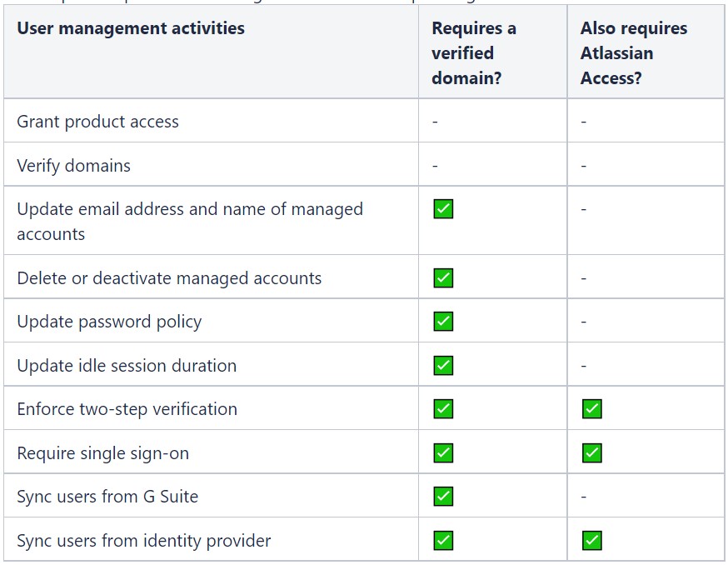
Task: Open the Verify domains activity entry
Action: (x=74, y=165)
